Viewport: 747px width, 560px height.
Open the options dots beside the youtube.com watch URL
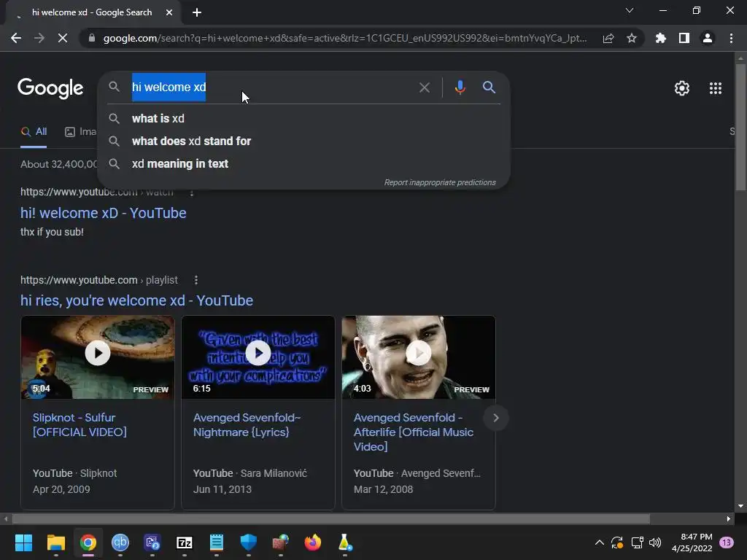tap(192, 192)
